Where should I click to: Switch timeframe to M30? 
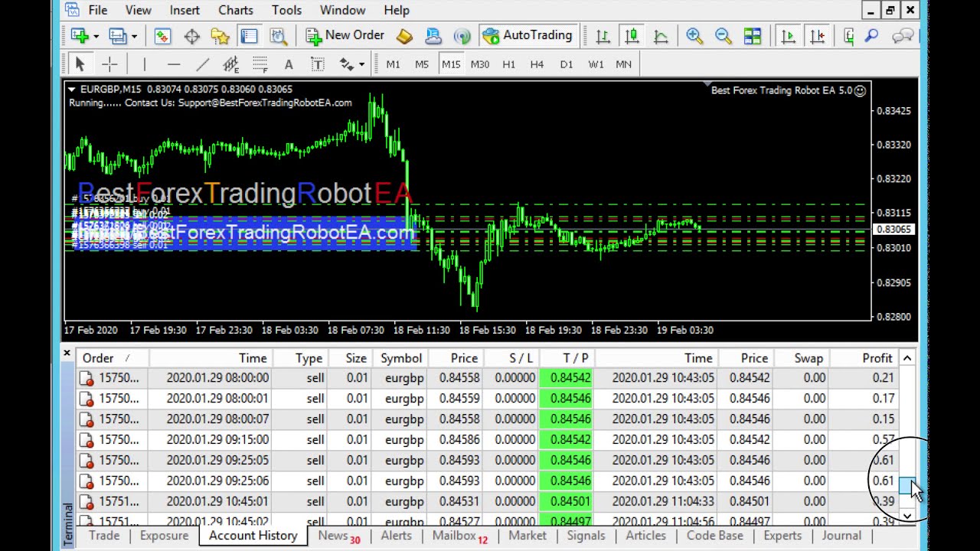[480, 64]
